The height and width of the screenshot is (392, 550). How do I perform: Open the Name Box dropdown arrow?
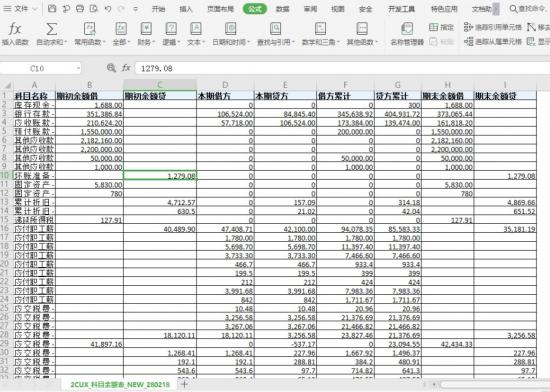[x=78, y=68]
